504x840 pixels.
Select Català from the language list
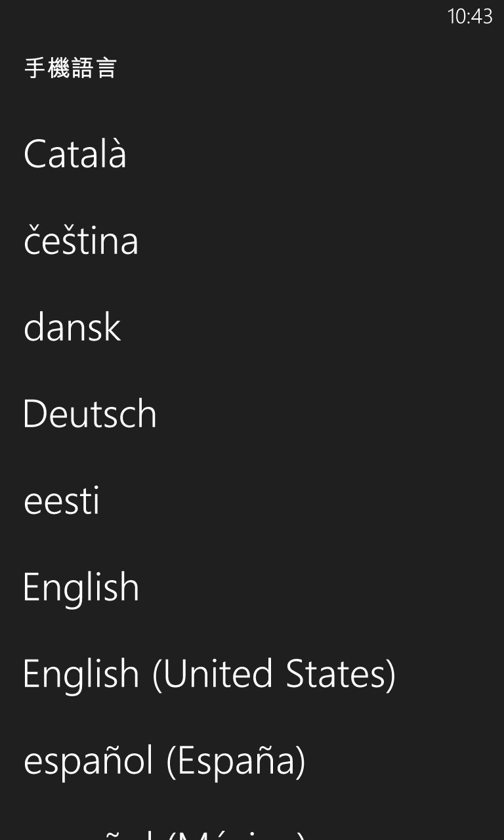tap(75, 154)
